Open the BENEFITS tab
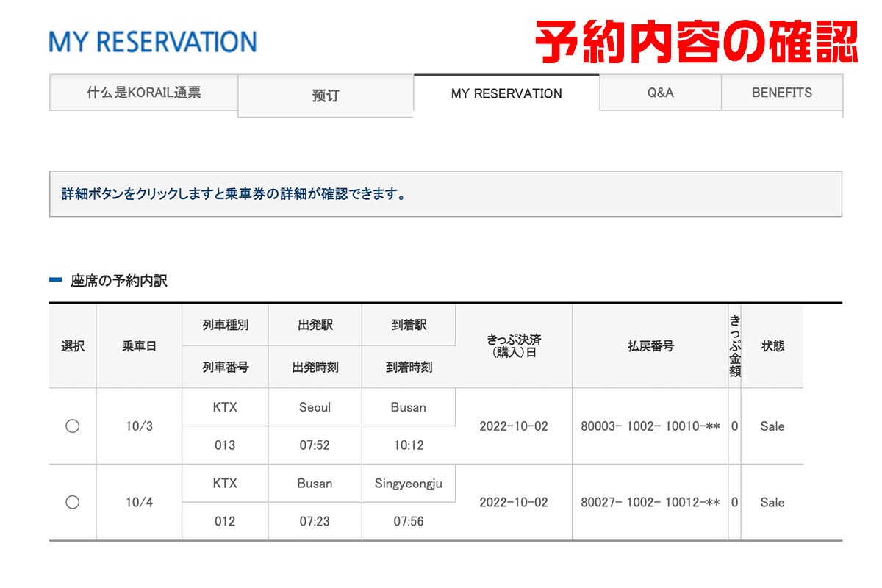882x588 pixels. (x=782, y=93)
